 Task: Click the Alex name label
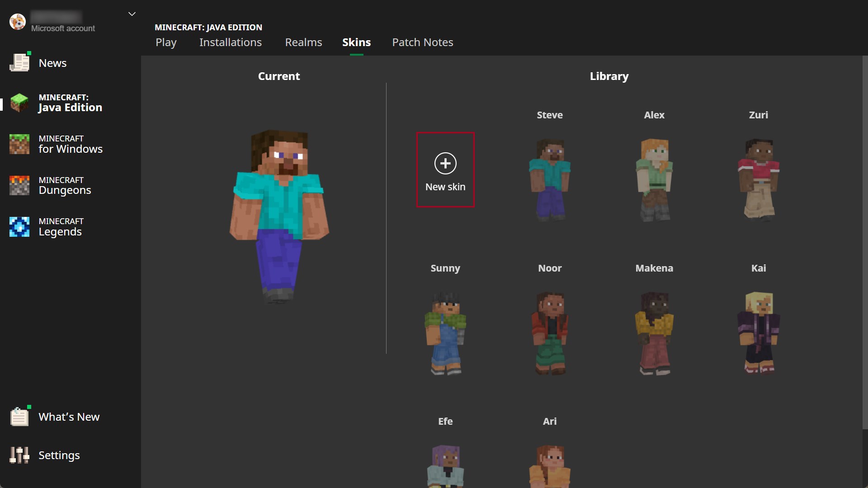[x=654, y=115]
